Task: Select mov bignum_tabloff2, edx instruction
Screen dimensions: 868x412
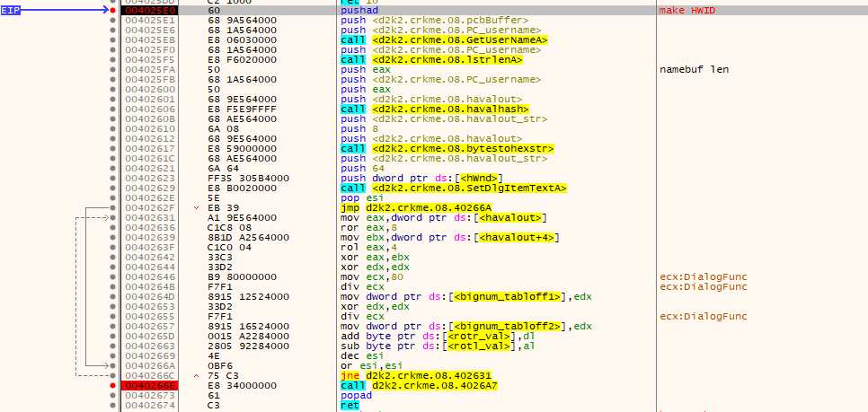Action: [466, 327]
